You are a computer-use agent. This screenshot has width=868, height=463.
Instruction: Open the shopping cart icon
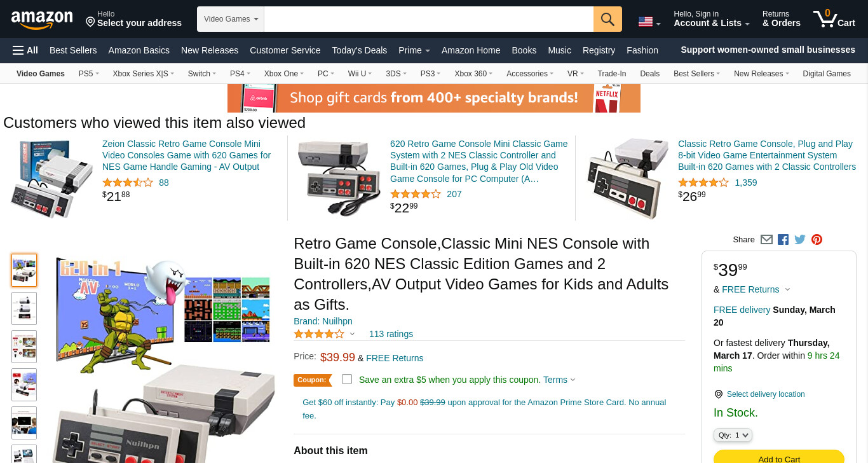coord(834,18)
